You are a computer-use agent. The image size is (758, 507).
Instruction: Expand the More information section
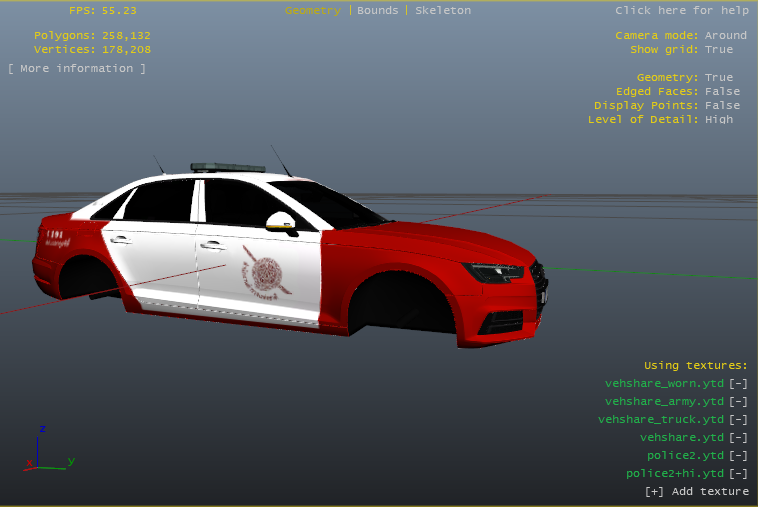point(77,69)
